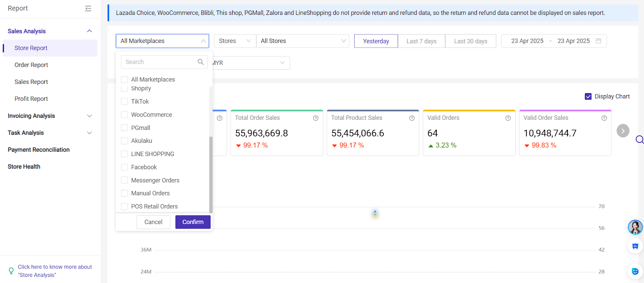Click help icon beside Valid Order Sales
644x283 pixels.
[604, 118]
